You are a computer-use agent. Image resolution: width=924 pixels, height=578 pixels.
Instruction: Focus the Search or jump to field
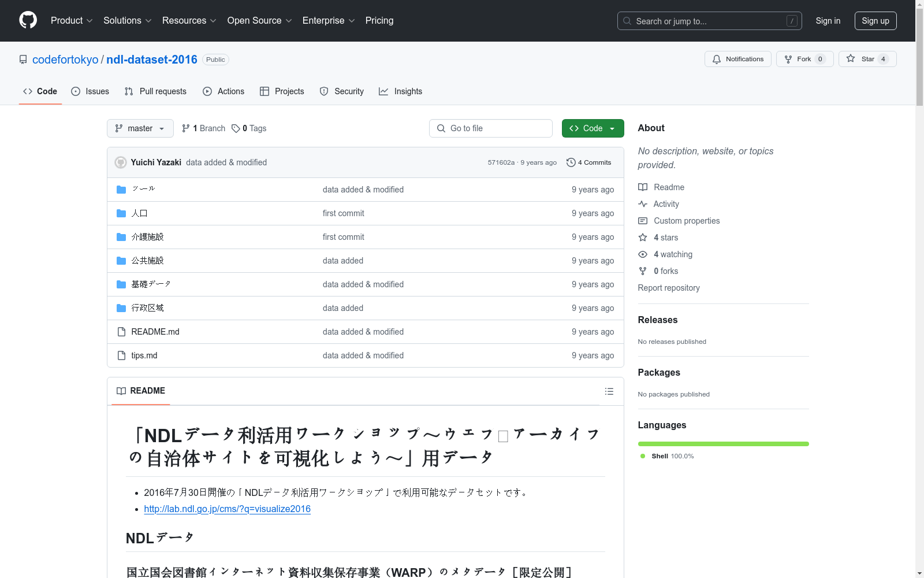[709, 21]
